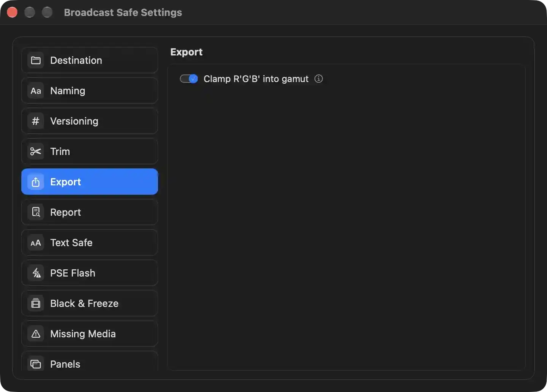Open the Destination settings section
The width and height of the screenshot is (547, 392).
click(90, 60)
